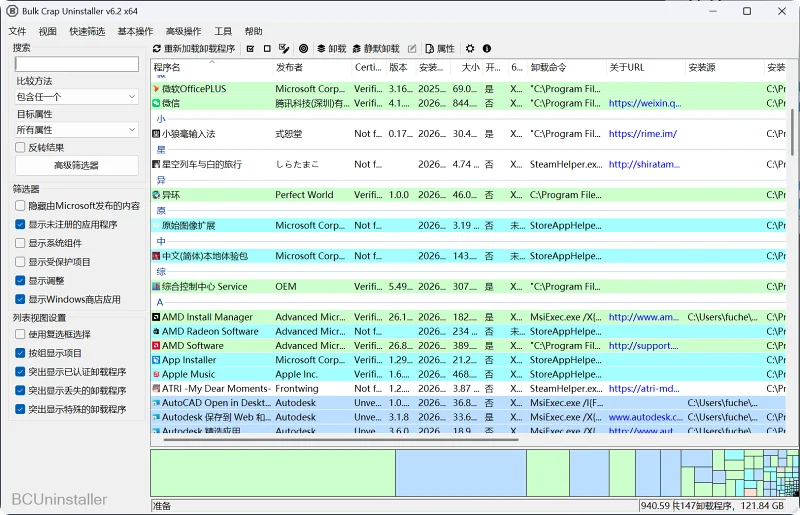The width and height of the screenshot is (800, 515).
Task: Click the invert selection toolbar icon
Action: click(x=284, y=48)
